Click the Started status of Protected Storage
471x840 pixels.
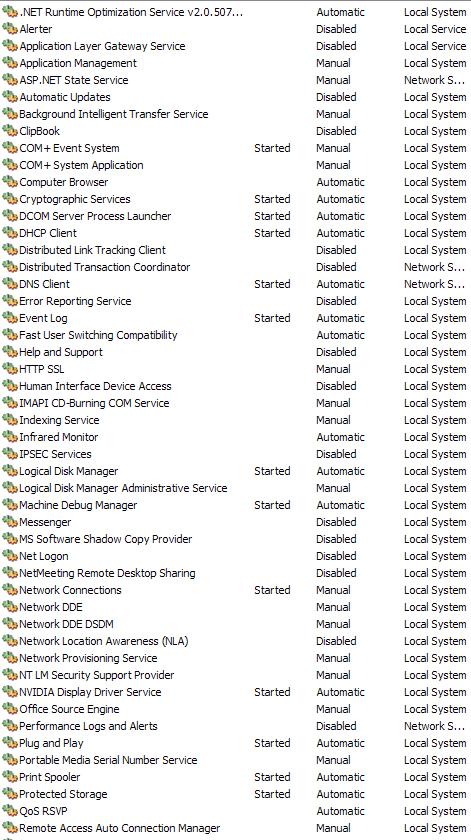coord(272,794)
